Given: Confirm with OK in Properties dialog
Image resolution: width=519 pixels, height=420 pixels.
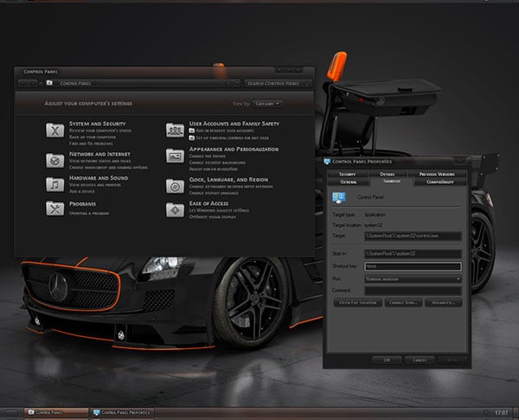Looking at the screenshot, I should (x=387, y=360).
